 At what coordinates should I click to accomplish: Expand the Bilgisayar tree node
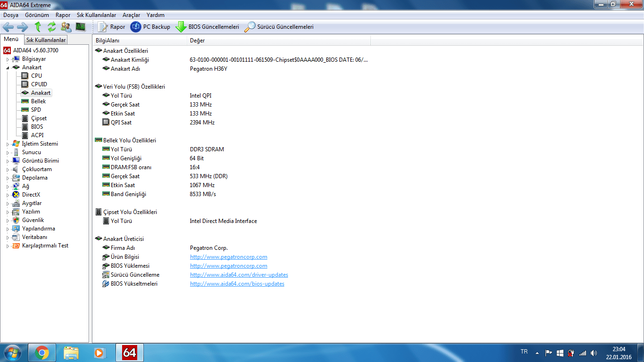click(8, 59)
